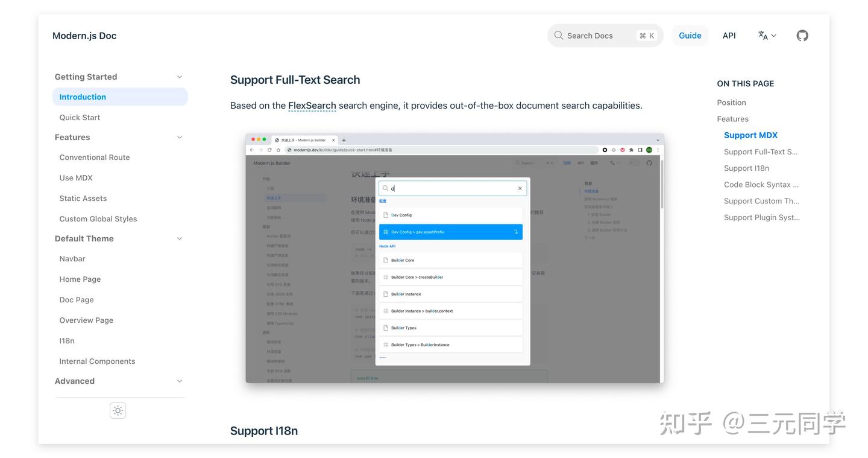Collapse the Default Theme section
Screen dimensions: 868x458
(x=179, y=238)
